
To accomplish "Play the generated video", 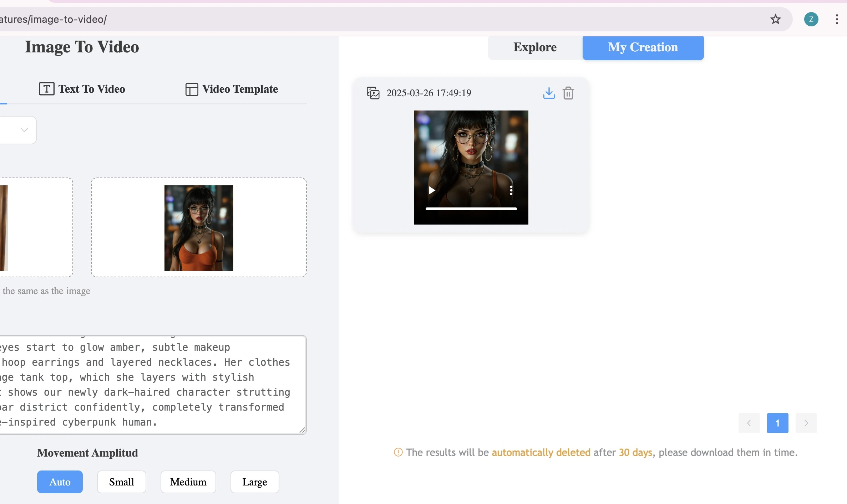I will click(x=432, y=190).
